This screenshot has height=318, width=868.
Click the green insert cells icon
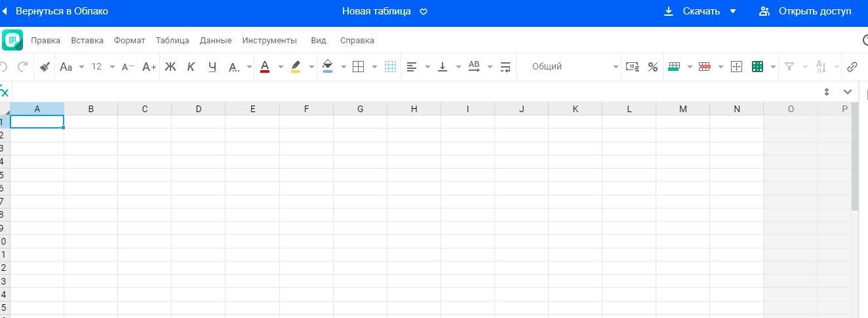673,66
